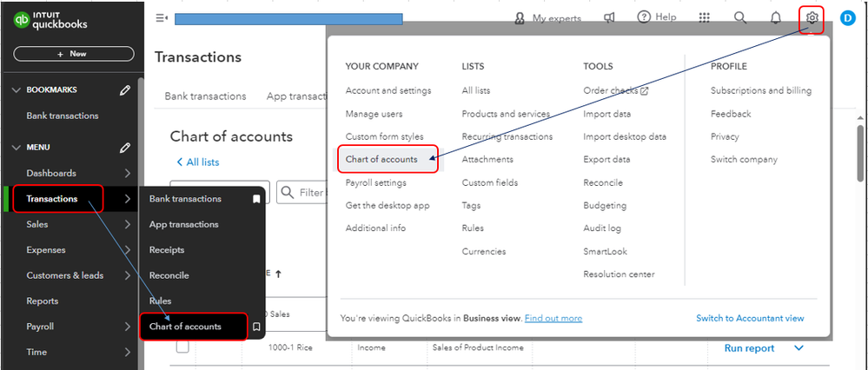The image size is (868, 370).
Task: Toggle bookmark for Bank transactions submenu item
Action: tap(256, 199)
